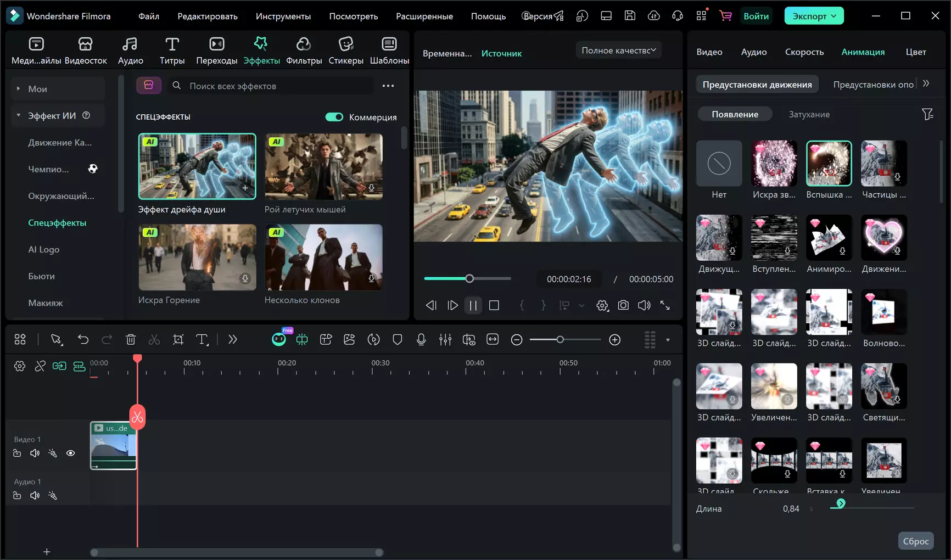Toggle the Коммерция switch
The image size is (951, 560).
334,117
